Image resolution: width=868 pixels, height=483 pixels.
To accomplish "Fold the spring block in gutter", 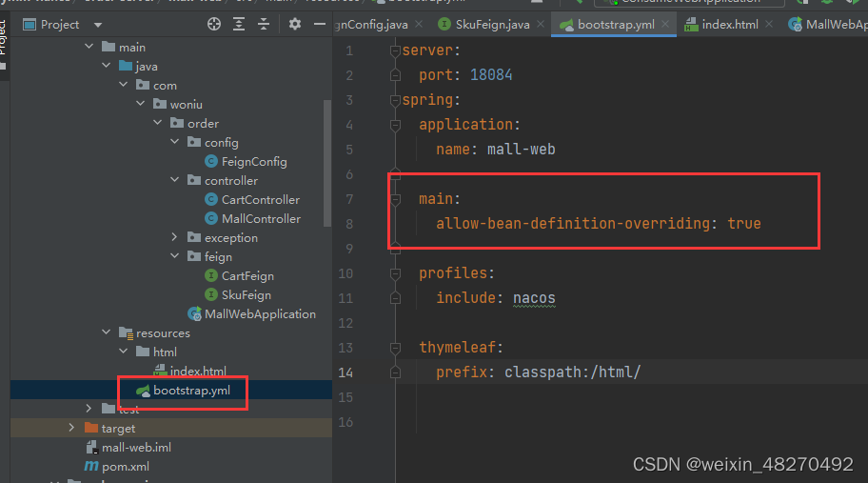I will (x=395, y=100).
